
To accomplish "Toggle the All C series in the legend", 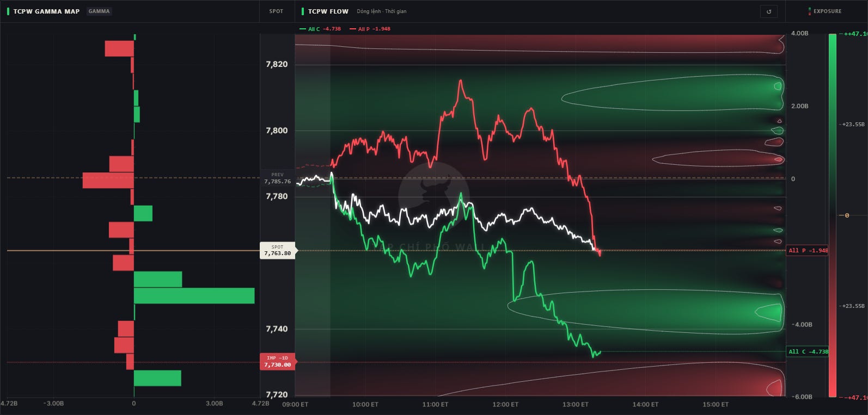I will (320, 29).
